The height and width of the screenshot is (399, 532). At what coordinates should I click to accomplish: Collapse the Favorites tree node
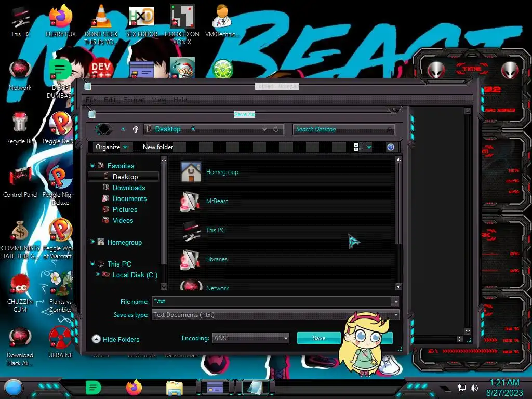point(92,166)
